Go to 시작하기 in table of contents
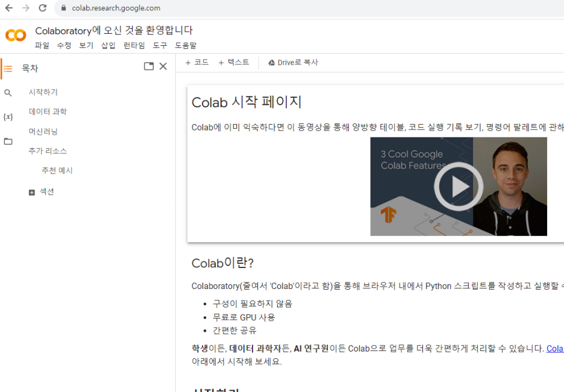Image resolution: width=564 pixels, height=392 pixels. (x=43, y=92)
